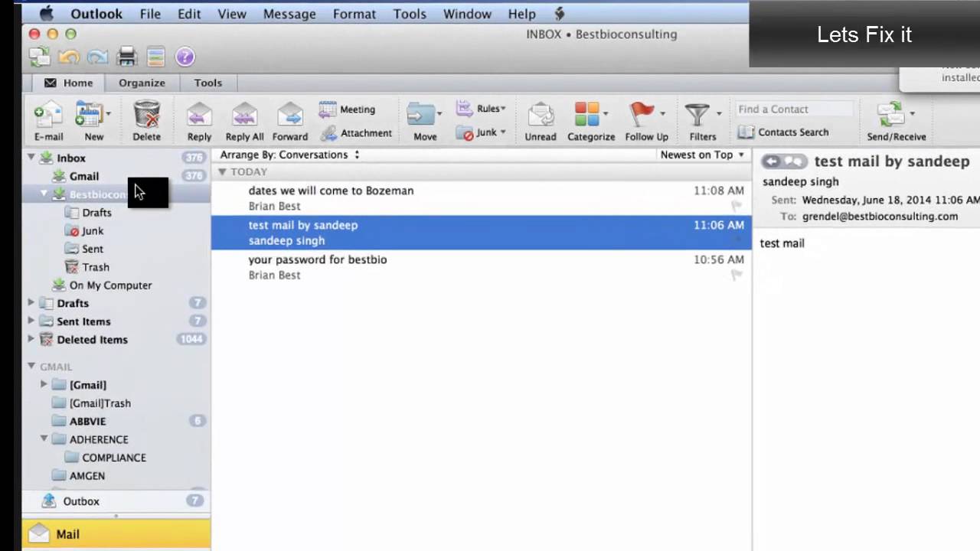
Task: Expand the Sent Items folder
Action: 31,321
